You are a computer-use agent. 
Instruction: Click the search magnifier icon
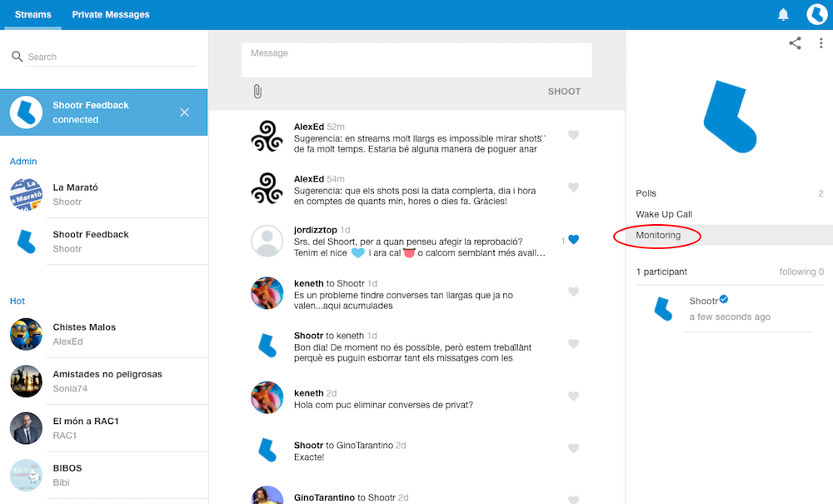point(17,57)
